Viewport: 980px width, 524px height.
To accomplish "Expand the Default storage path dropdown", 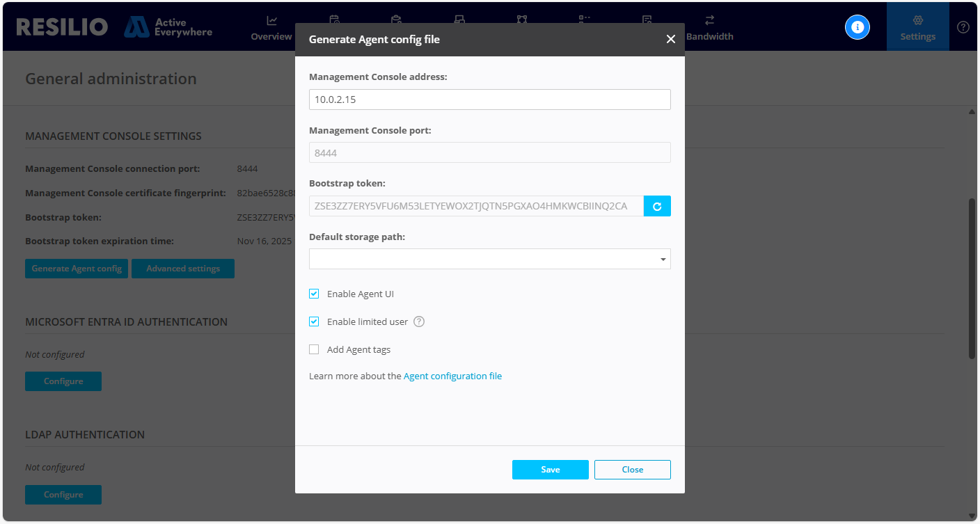I will point(662,260).
